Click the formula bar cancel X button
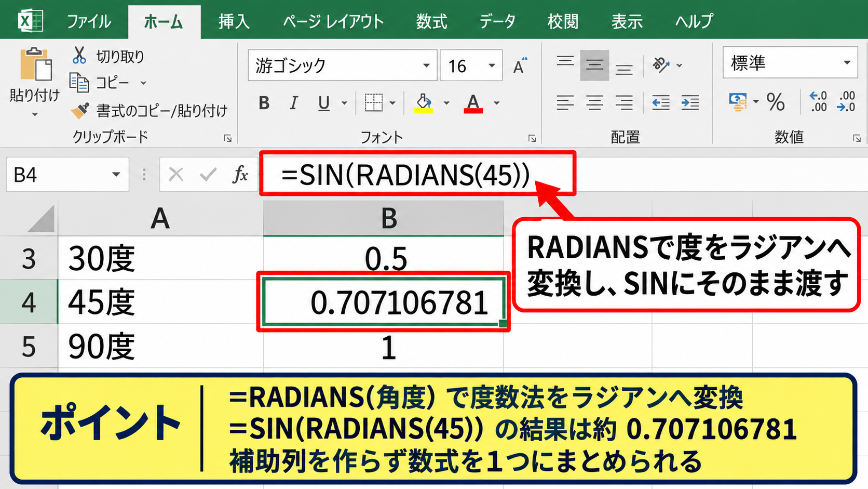Viewport: 868px width, 489px height. pyautogui.click(x=176, y=175)
